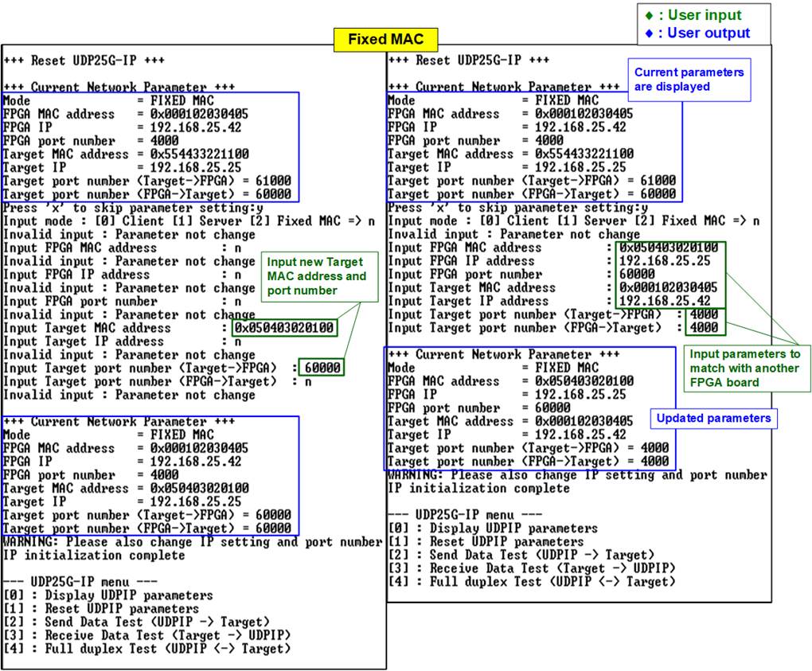Click entered 0x050403020100 for Input FPGA MAC address

click(669, 248)
